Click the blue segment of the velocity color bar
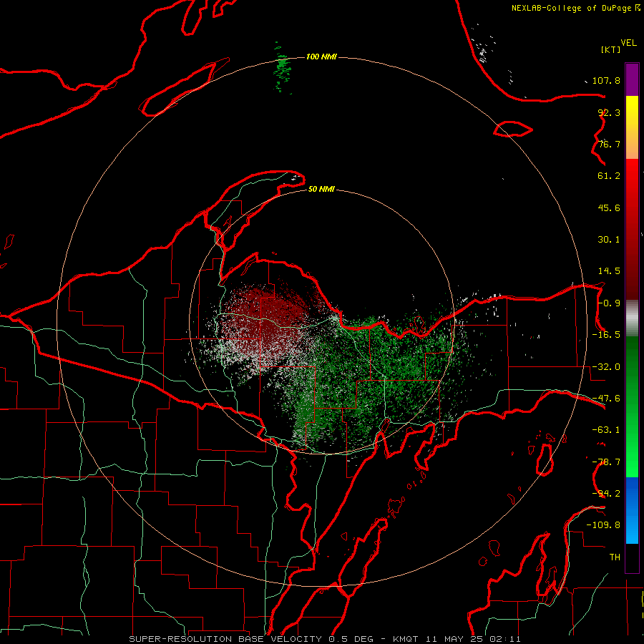 click(632, 510)
